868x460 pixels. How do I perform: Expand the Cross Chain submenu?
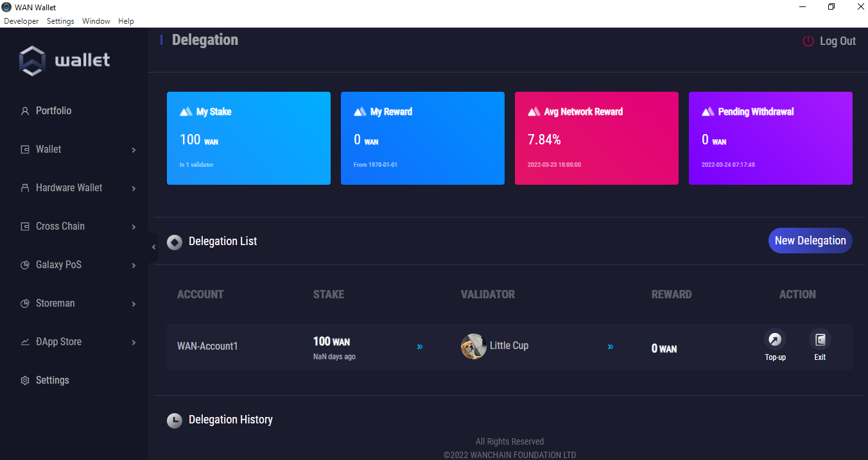tap(134, 227)
